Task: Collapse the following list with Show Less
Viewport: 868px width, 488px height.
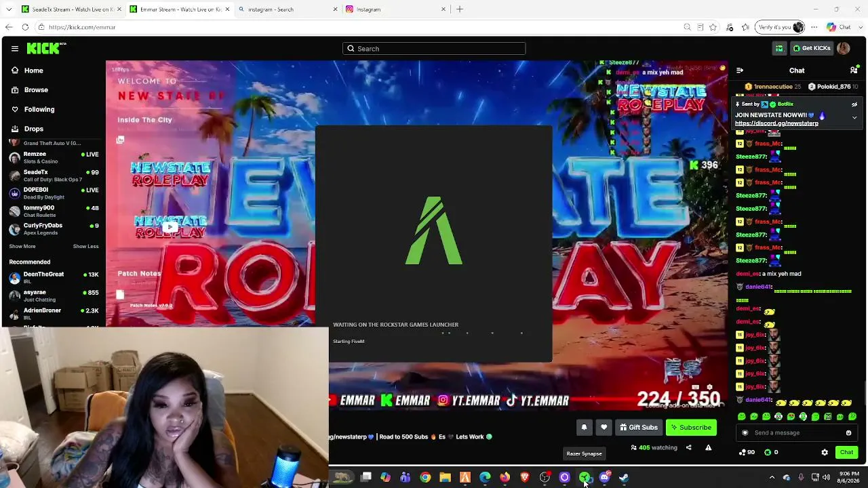Action: tap(86, 247)
